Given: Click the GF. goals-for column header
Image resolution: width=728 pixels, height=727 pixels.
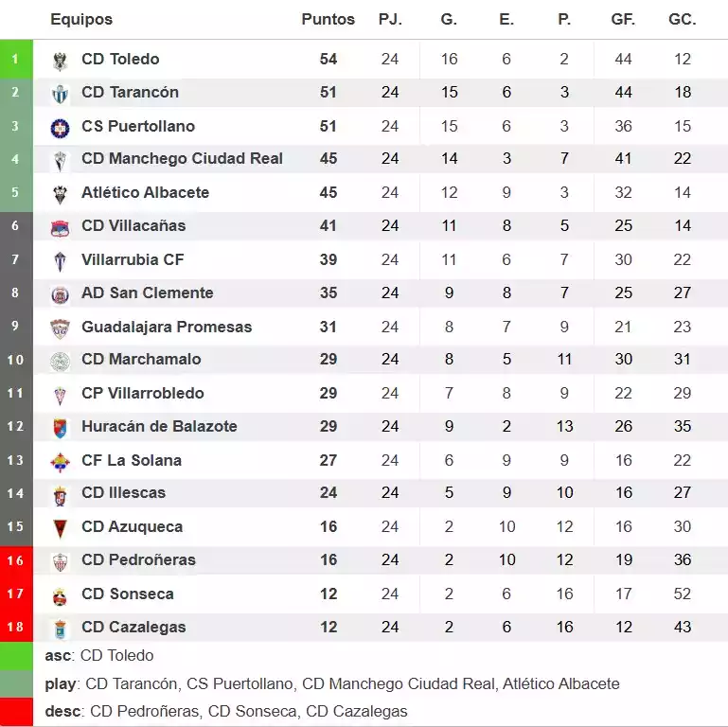Looking at the screenshot, I should click(x=623, y=20).
